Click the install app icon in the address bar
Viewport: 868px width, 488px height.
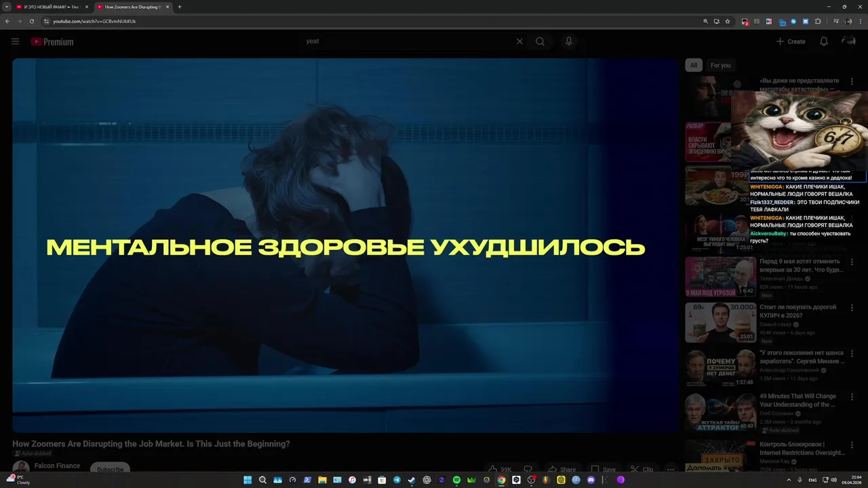pos(716,21)
